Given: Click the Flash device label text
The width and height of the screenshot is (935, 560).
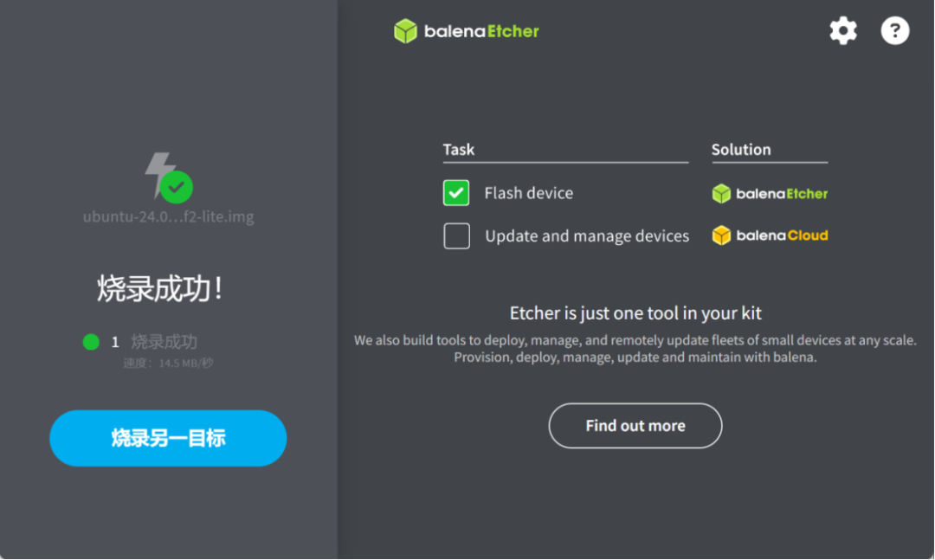Looking at the screenshot, I should (528, 193).
